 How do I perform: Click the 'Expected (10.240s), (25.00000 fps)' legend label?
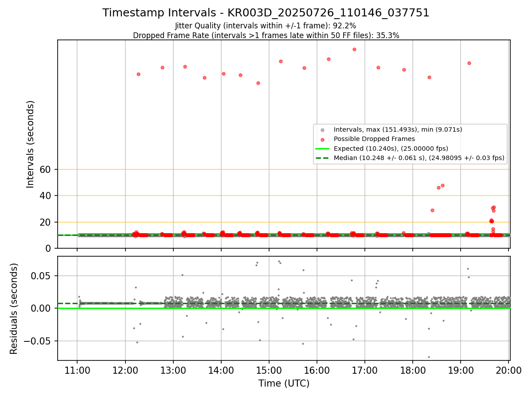tap(391, 149)
